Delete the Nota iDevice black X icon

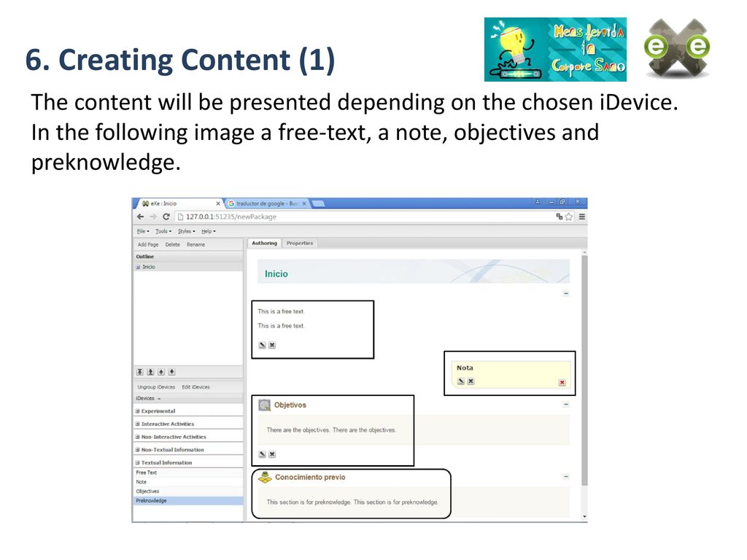coord(471,381)
